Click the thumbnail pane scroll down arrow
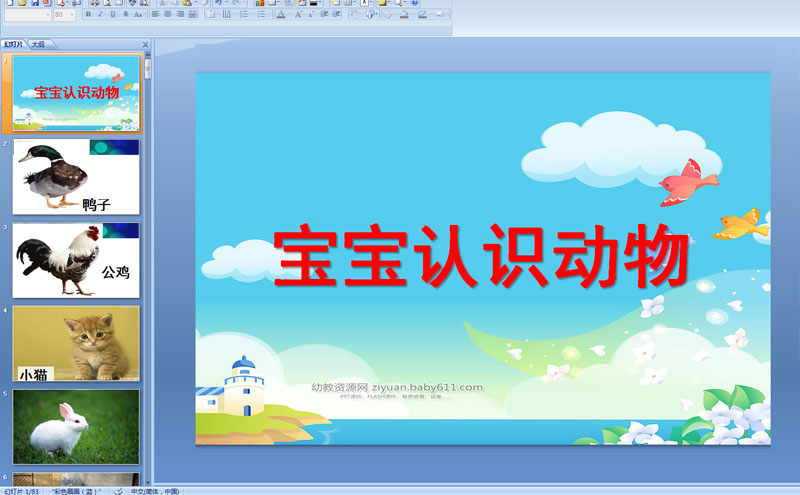This screenshot has height=495, width=800. tap(148, 482)
